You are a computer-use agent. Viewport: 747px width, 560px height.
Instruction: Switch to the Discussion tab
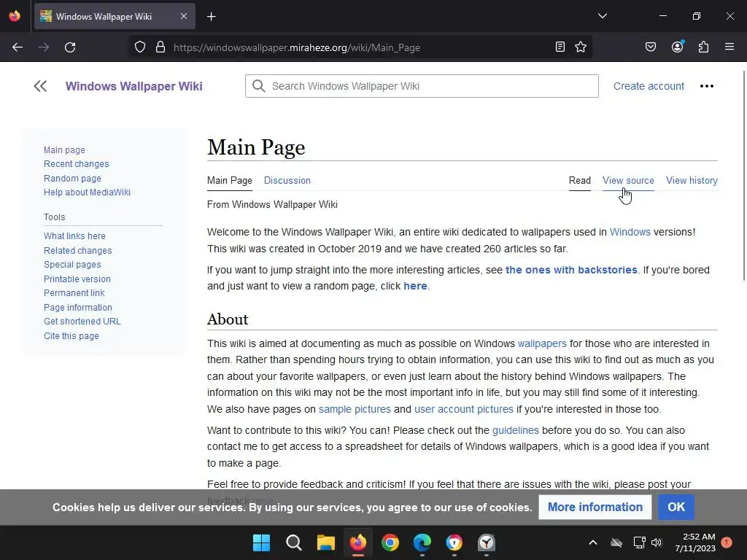(x=287, y=181)
